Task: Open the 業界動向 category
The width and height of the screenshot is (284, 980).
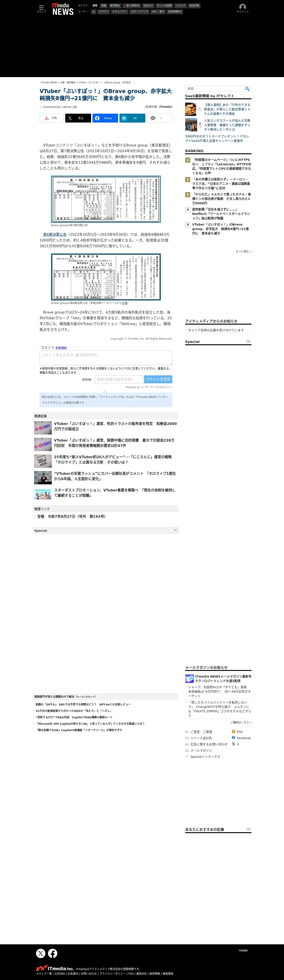Action: pyautogui.click(x=115, y=6)
